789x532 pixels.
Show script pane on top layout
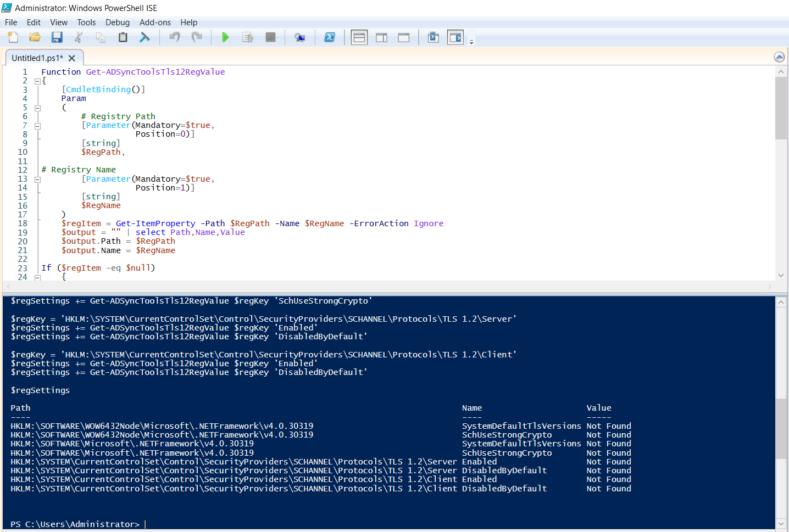pyautogui.click(x=359, y=37)
